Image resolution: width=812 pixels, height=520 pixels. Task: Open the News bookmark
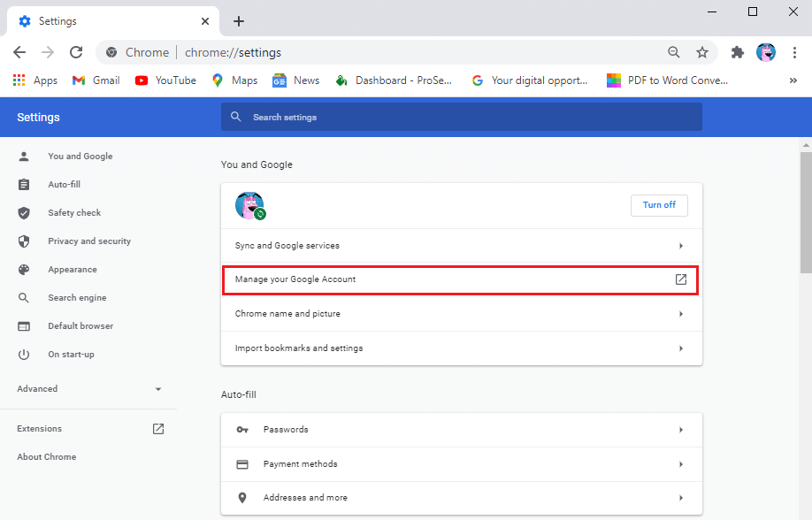295,80
